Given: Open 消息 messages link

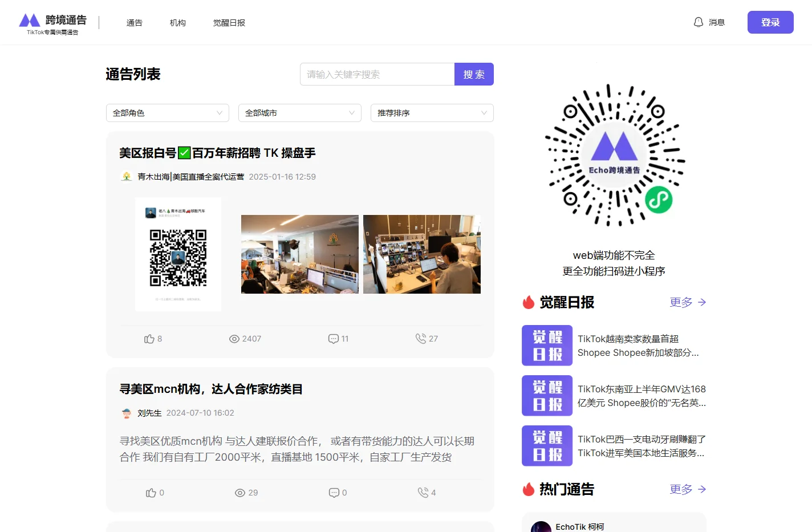Looking at the screenshot, I should (x=717, y=23).
